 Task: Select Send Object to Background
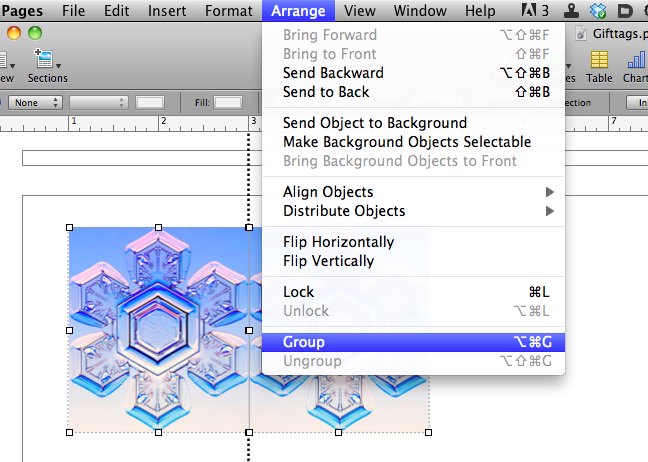coord(413,123)
